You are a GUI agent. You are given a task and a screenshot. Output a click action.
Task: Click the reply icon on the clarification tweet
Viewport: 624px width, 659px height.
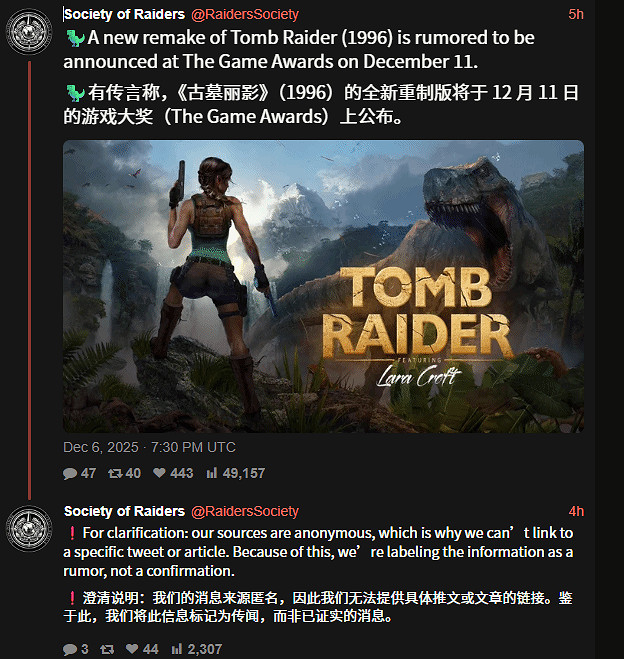click(70, 649)
